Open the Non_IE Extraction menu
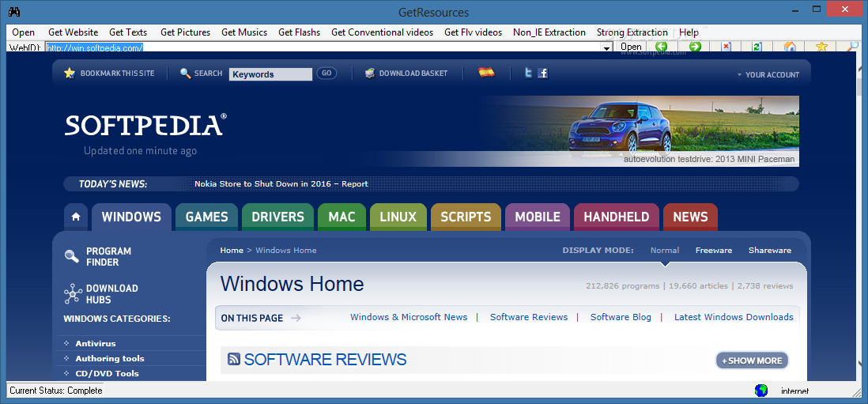Screen dimensions: 868x404 pyautogui.click(x=549, y=32)
